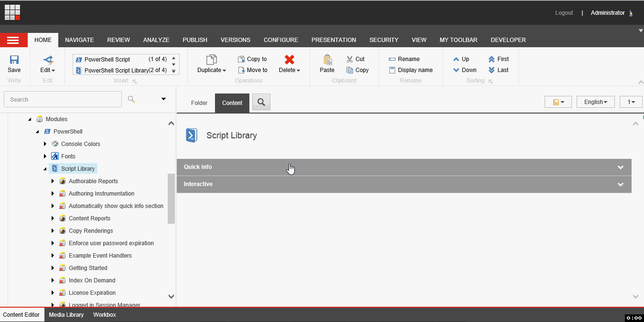Click the content tree vertical scrollbar
The width and height of the screenshot is (644, 322).
(171, 198)
